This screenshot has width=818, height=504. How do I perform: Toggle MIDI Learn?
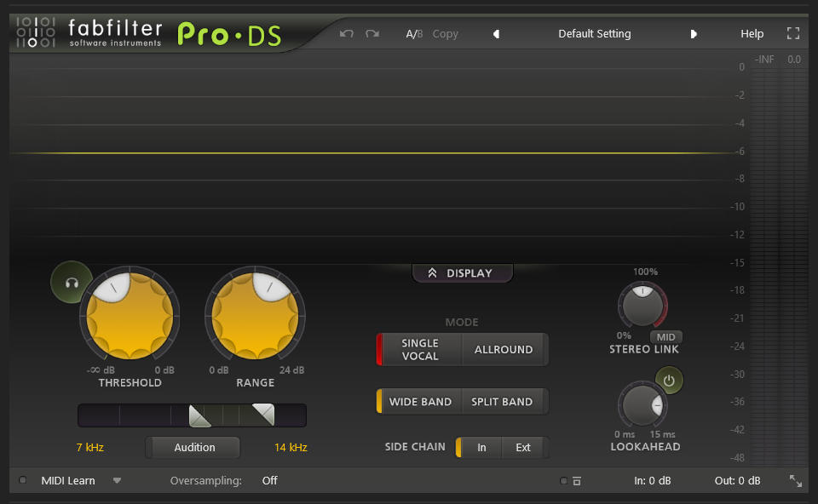[68, 480]
